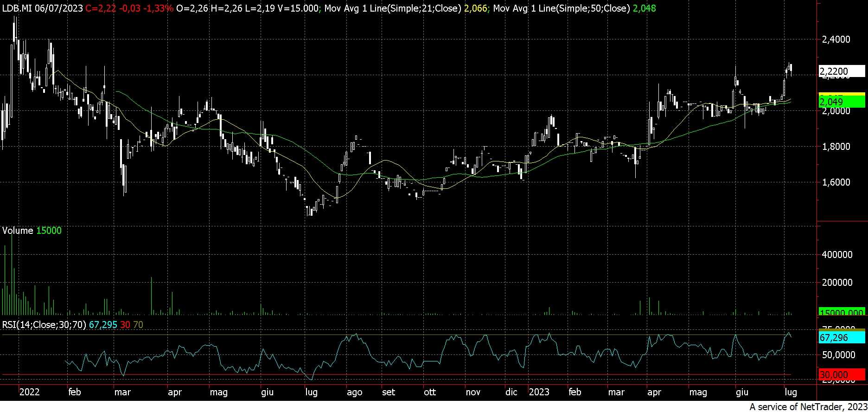Viewport: 868px width, 412px height.
Task: Click the set month label on time axis
Action: pyautogui.click(x=389, y=392)
